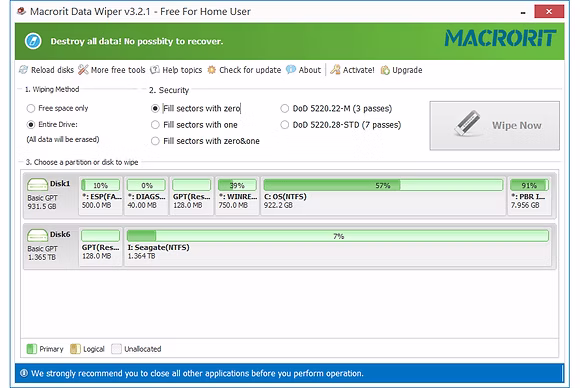
Task: Select the C: OS(NTFS) partition
Action: pos(383,196)
